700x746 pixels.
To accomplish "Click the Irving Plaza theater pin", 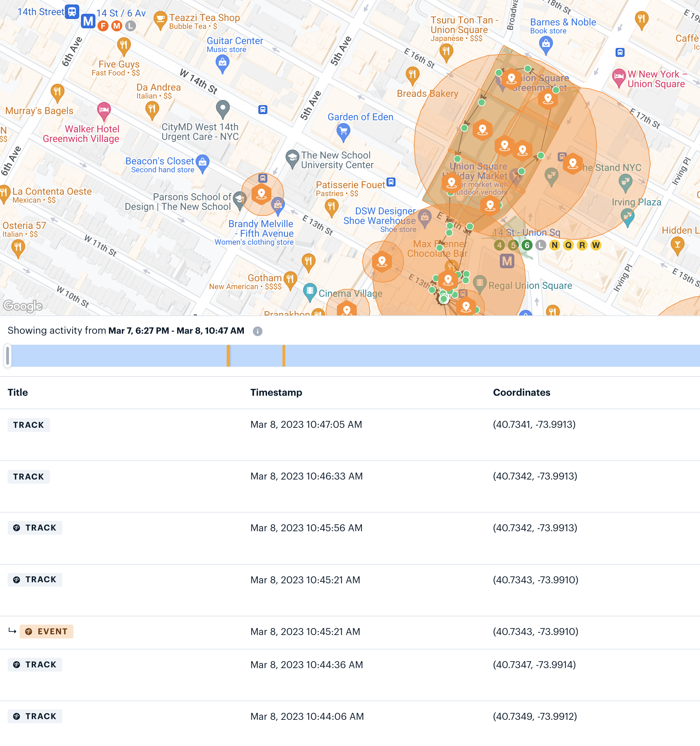I will [x=628, y=218].
